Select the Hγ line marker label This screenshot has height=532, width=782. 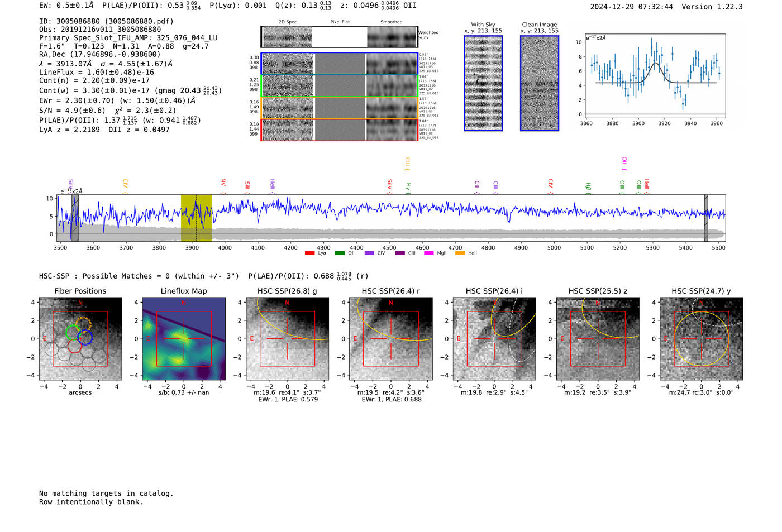click(x=408, y=188)
